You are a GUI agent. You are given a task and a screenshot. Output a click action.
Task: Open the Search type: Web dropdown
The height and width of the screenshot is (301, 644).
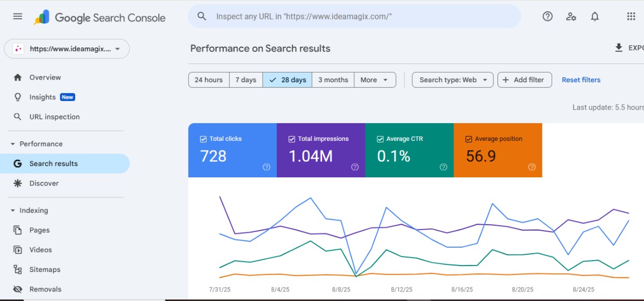(452, 80)
